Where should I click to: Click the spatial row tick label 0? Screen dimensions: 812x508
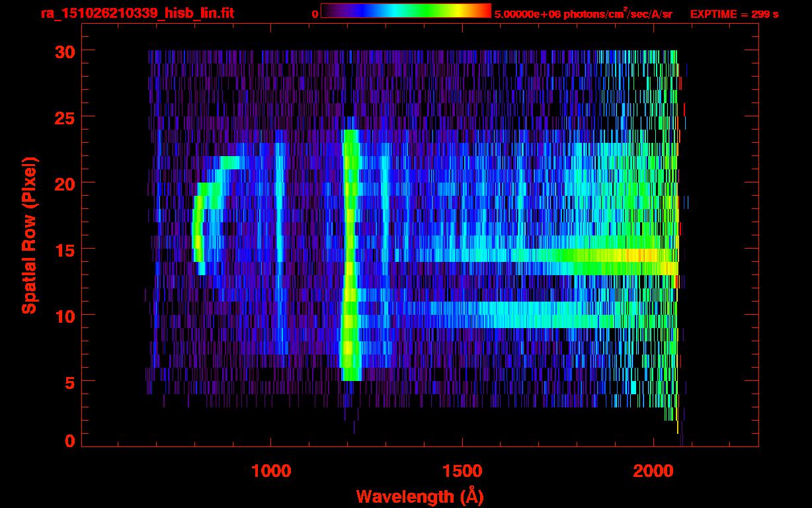[x=69, y=441]
